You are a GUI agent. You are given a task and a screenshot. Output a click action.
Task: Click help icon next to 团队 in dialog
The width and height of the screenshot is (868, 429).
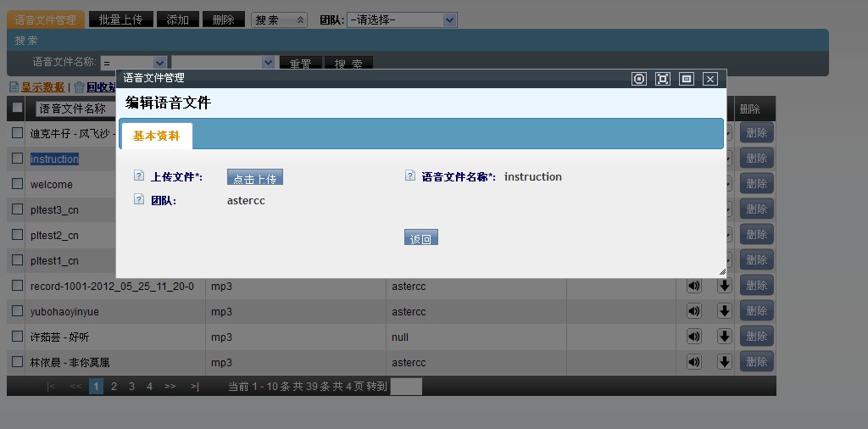[139, 200]
